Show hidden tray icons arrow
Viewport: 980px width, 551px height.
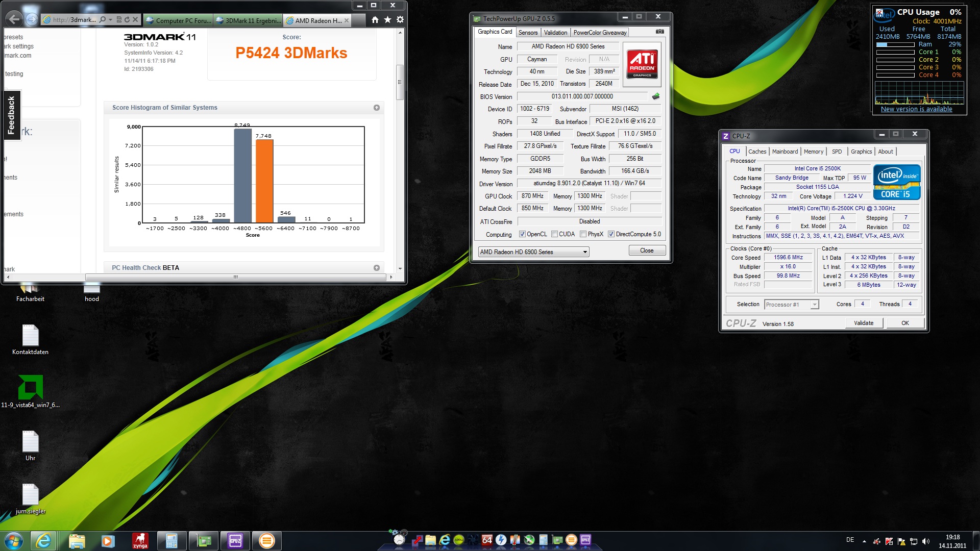point(864,541)
